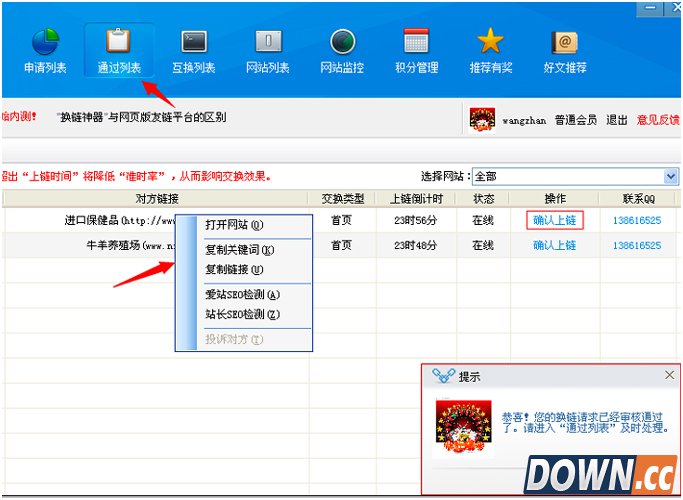Click 首页 in the 进口保健品 row
Viewport: 683px width, 500px height.
tap(341, 220)
